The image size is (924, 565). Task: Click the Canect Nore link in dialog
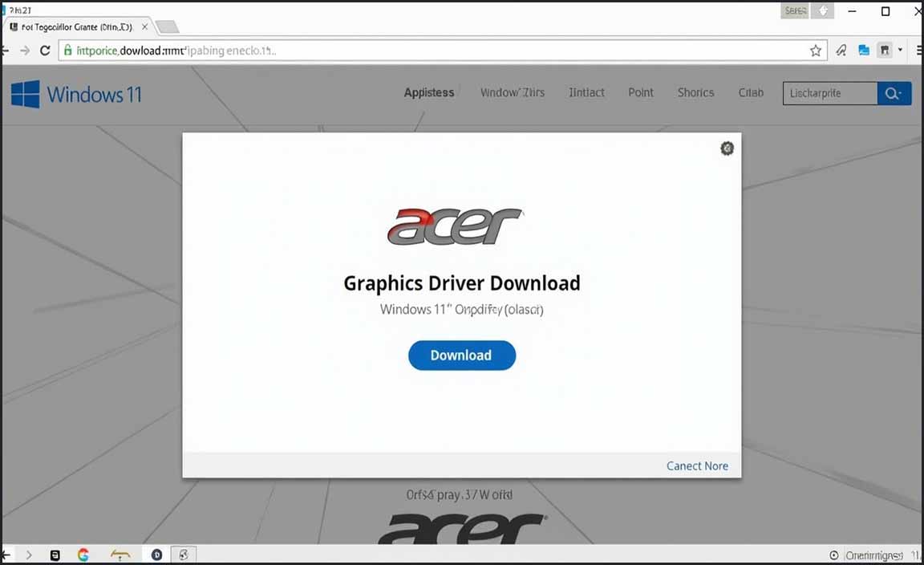(697, 465)
